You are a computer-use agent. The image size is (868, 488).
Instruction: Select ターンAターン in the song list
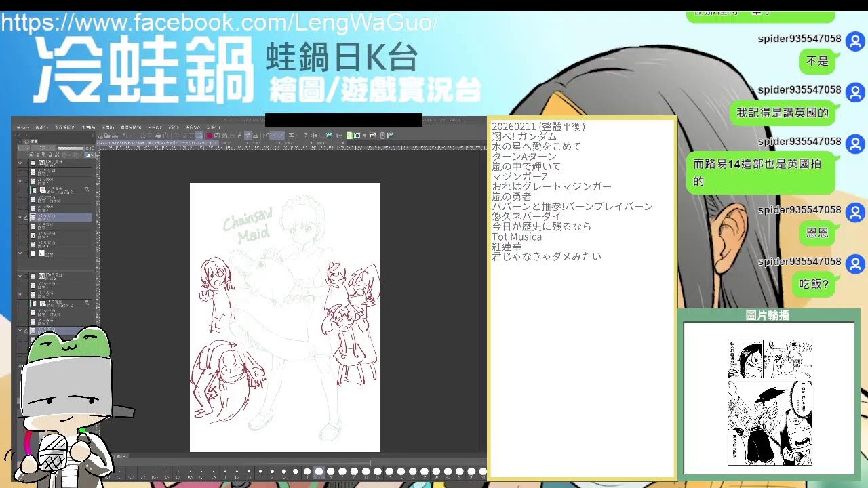524,157
